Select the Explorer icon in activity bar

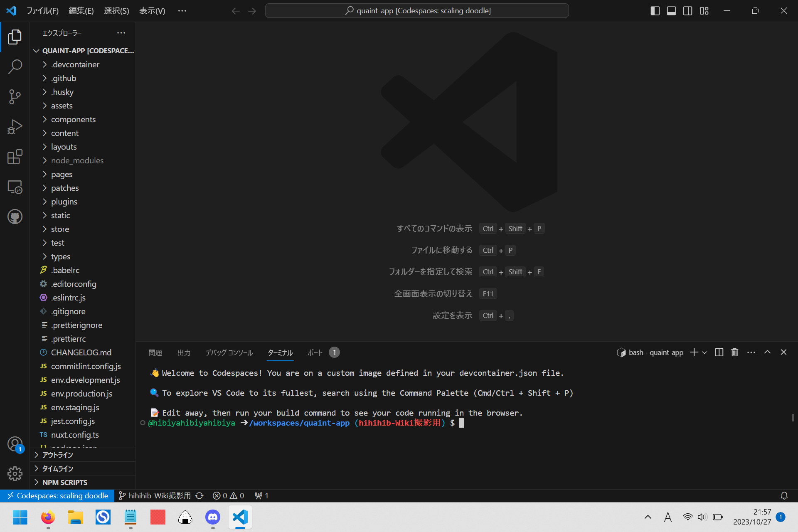(x=15, y=37)
